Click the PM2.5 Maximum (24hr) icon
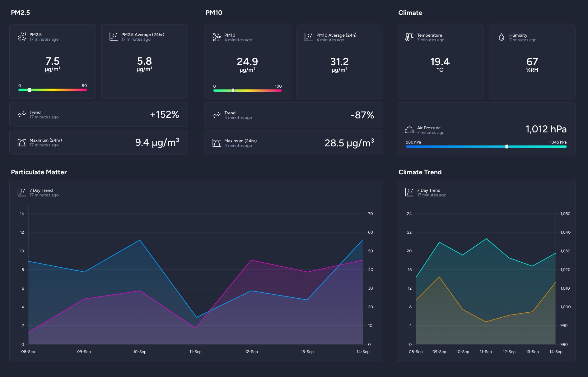This screenshot has width=588, height=377. click(x=22, y=143)
